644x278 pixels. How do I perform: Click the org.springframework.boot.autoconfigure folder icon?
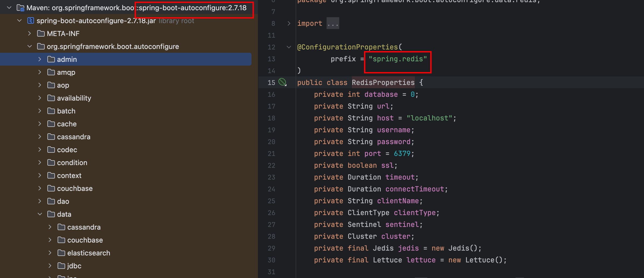click(41, 47)
